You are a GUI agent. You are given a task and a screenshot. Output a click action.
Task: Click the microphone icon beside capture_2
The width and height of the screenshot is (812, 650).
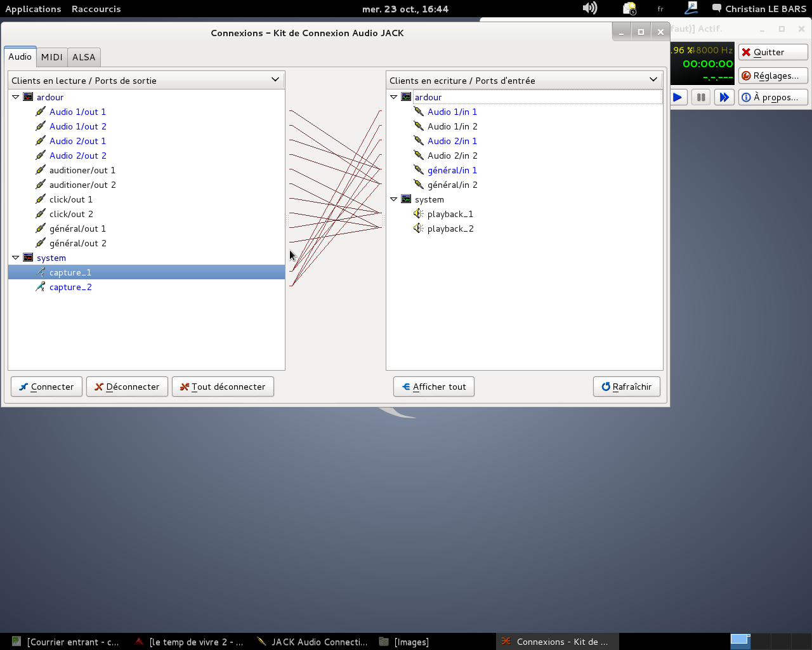(x=41, y=287)
